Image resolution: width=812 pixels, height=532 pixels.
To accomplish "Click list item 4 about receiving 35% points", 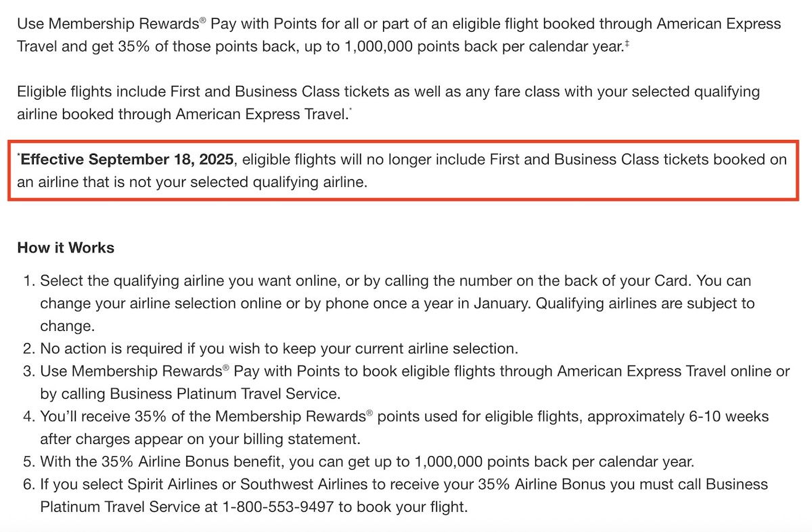I will point(394,427).
